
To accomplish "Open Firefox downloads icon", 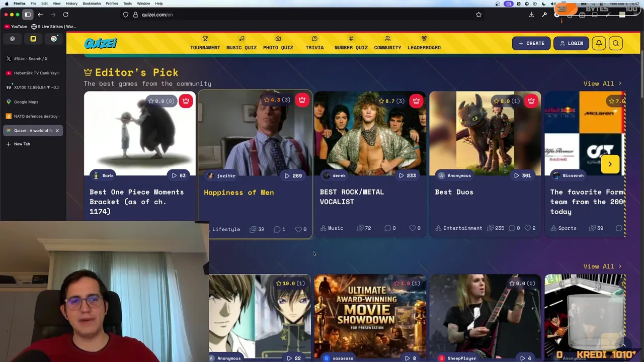I will [531, 15].
